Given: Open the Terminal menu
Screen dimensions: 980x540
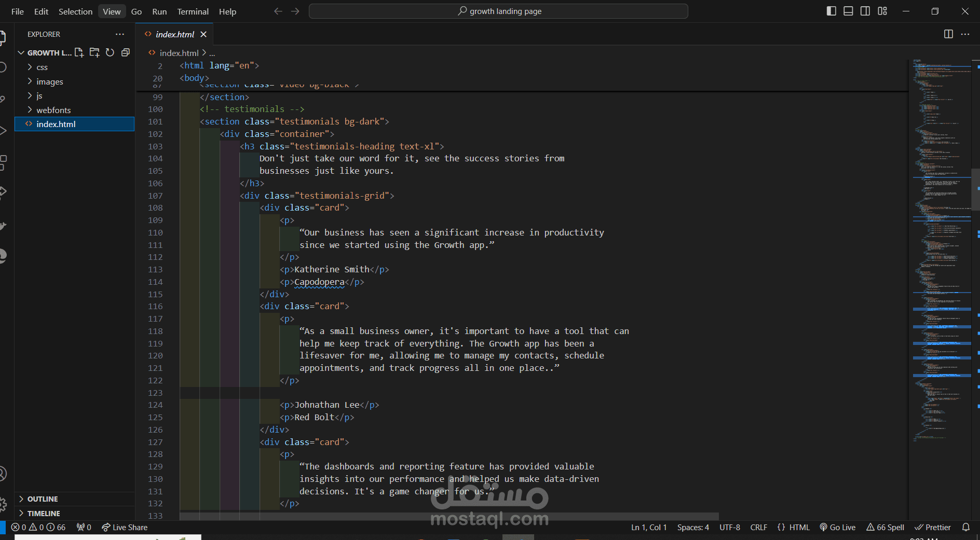Looking at the screenshot, I should 193,11.
